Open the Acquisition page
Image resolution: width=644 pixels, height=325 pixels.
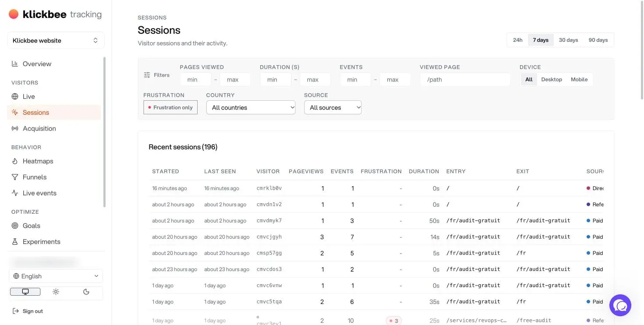pos(54,129)
